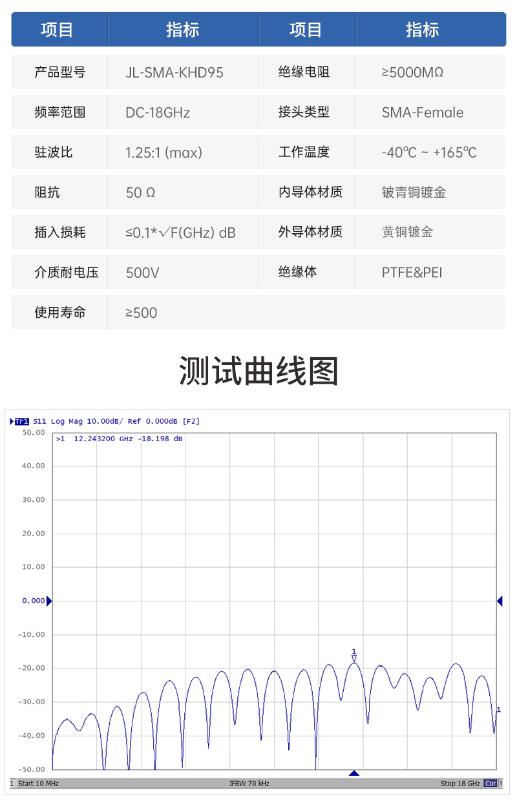
Task: Select the Stop 18 GHz field
Action: point(460,784)
